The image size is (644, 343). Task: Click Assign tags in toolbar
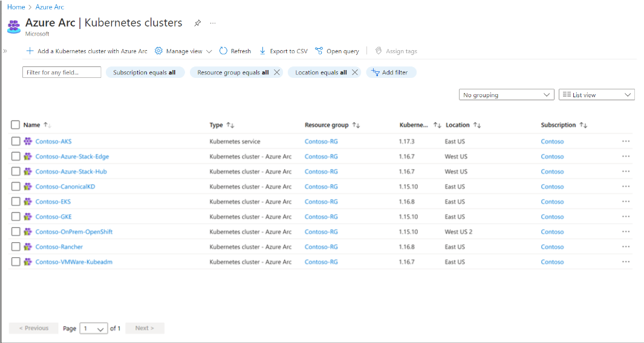pyautogui.click(x=396, y=51)
